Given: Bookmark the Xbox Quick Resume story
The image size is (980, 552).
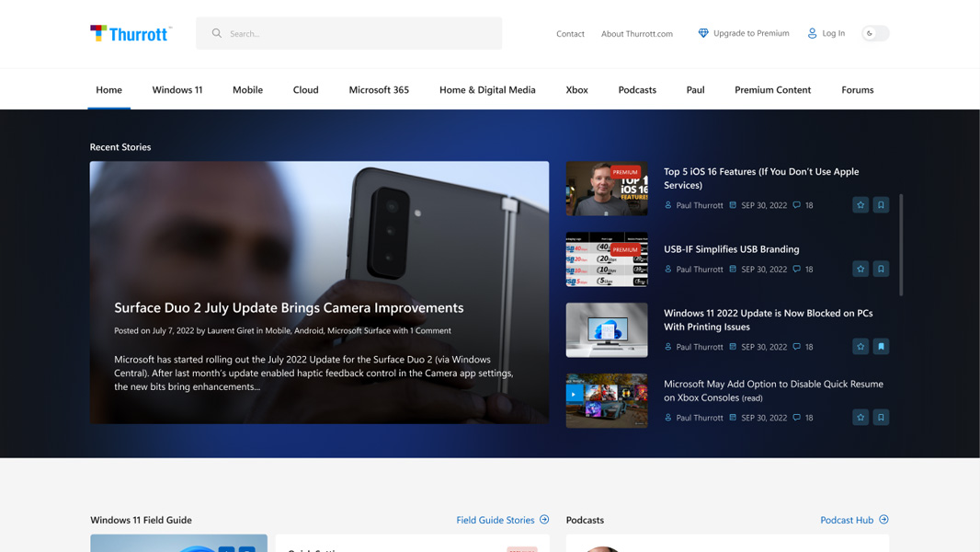Looking at the screenshot, I should [x=881, y=418].
